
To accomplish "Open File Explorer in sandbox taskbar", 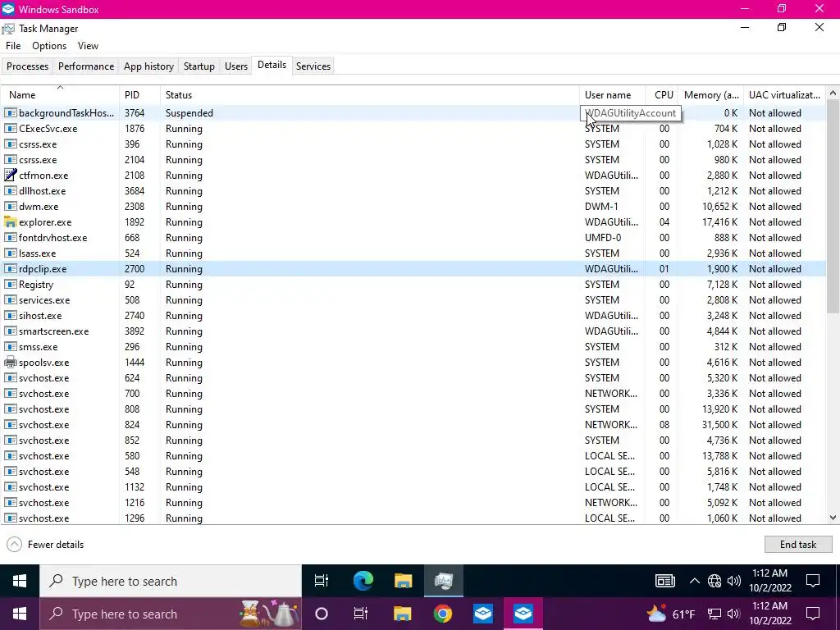I will 403,581.
